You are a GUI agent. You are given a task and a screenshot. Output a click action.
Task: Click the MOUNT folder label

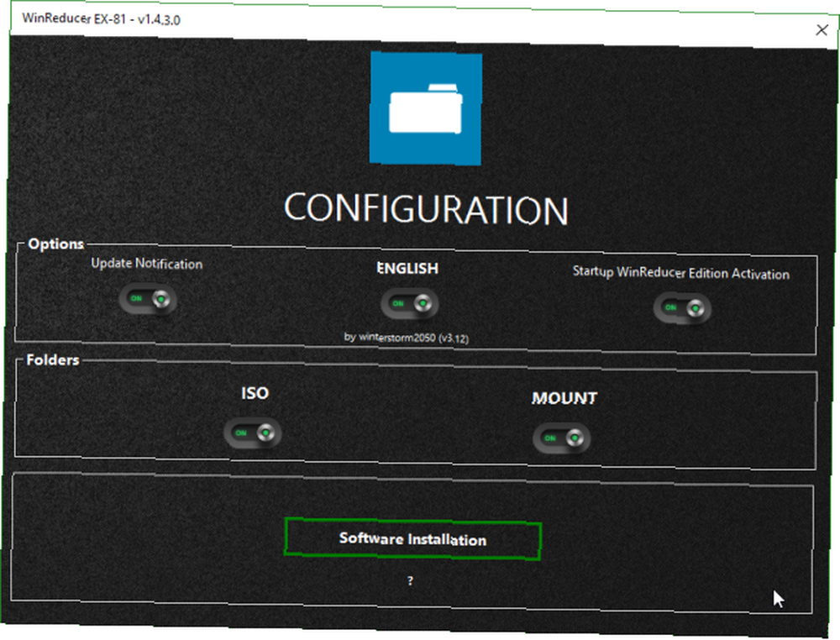tap(564, 398)
